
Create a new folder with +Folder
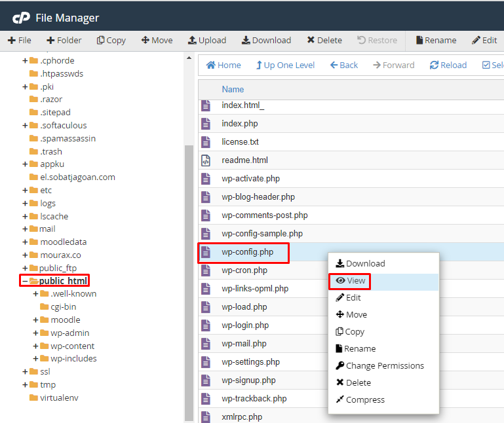[x=64, y=41]
